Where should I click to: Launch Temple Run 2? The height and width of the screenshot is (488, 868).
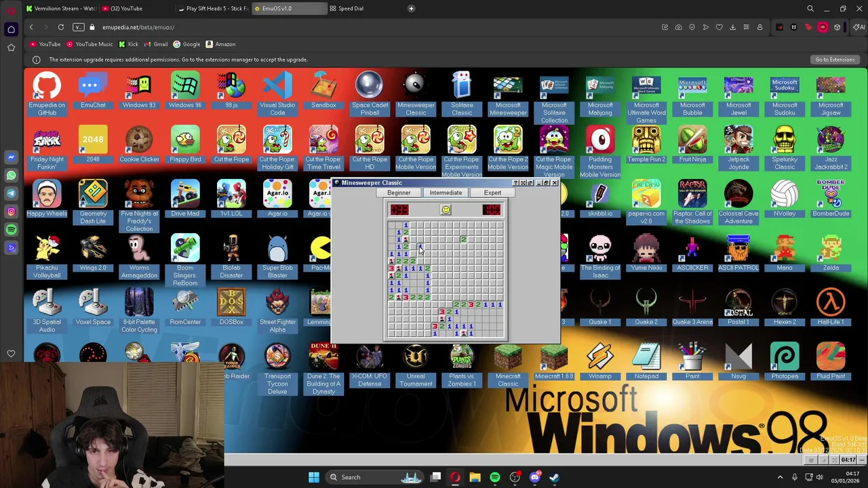click(646, 144)
